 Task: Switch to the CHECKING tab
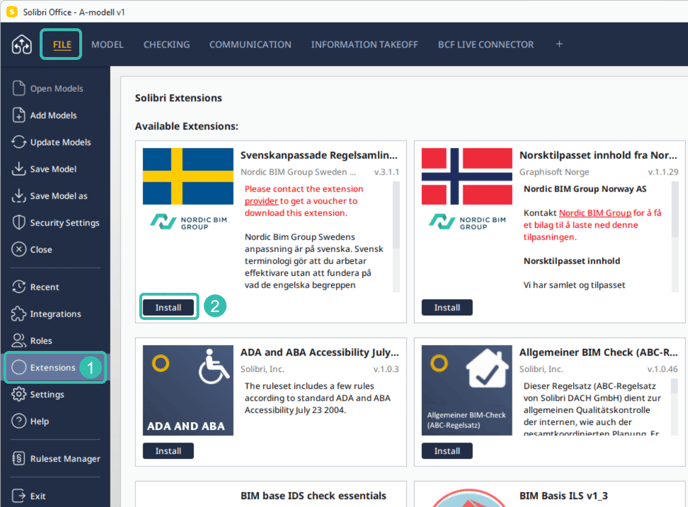point(167,44)
